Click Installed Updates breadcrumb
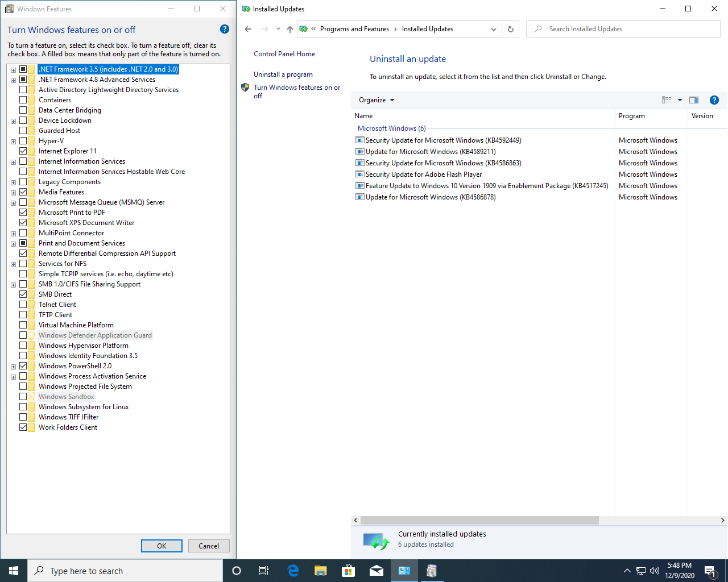This screenshot has width=728, height=582. pos(428,29)
